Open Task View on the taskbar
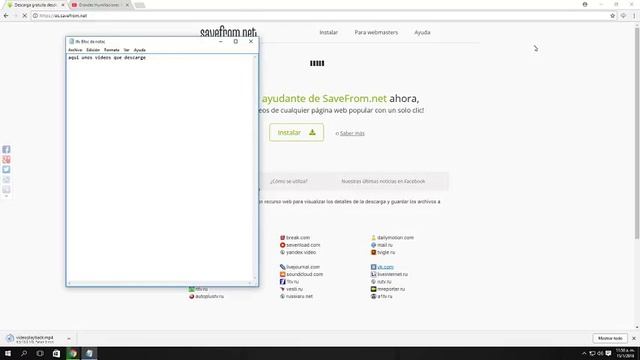 pos(40,353)
